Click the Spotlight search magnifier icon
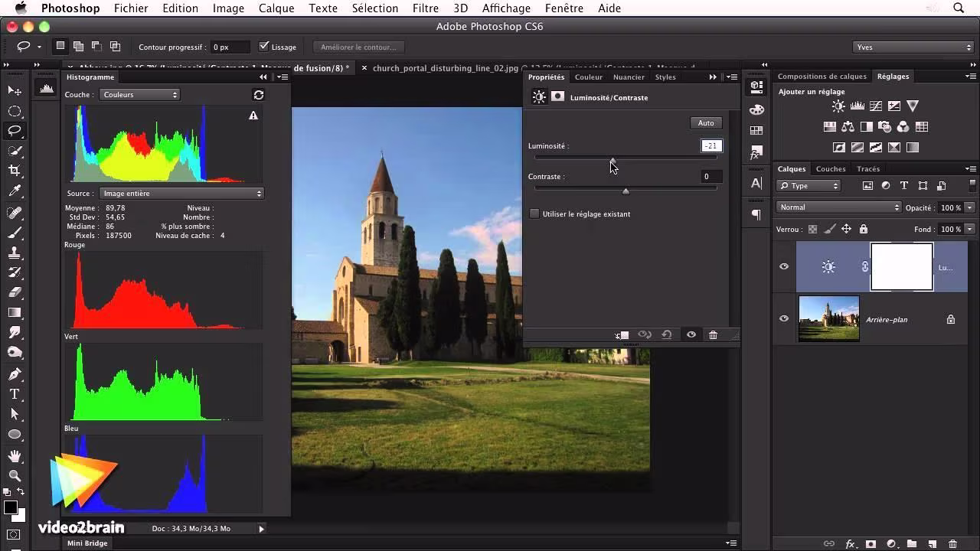The height and width of the screenshot is (551, 980). 959,8
